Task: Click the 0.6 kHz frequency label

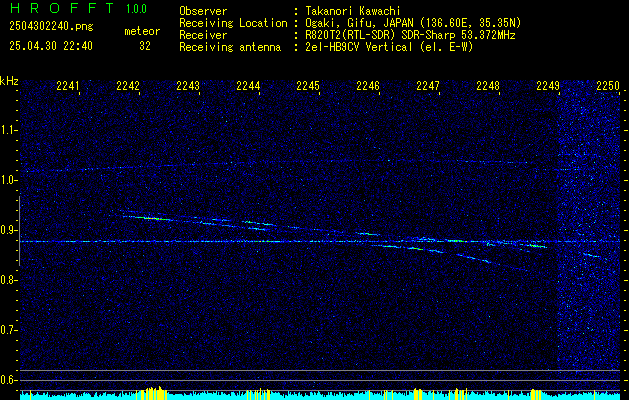Action: pyautogui.click(x=8, y=380)
